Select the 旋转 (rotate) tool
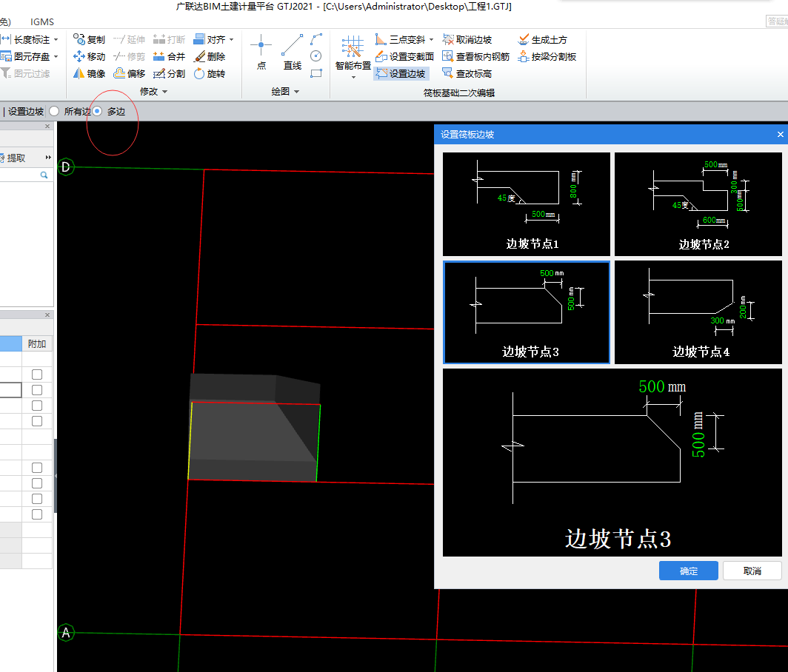The height and width of the screenshot is (672, 788). click(x=209, y=74)
